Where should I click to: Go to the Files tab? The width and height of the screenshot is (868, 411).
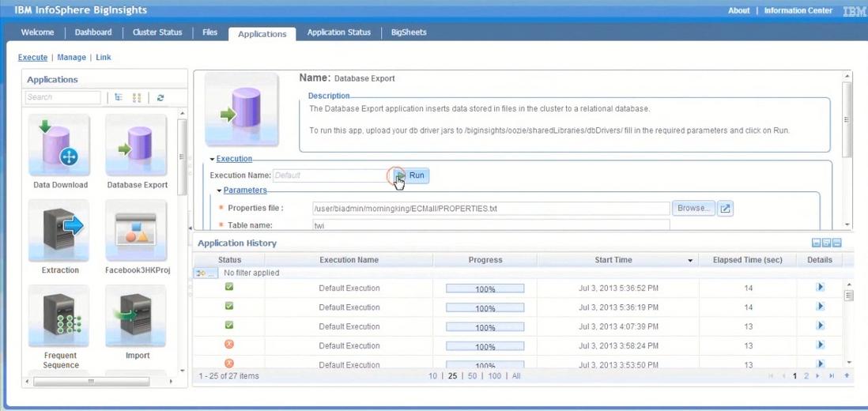click(209, 32)
